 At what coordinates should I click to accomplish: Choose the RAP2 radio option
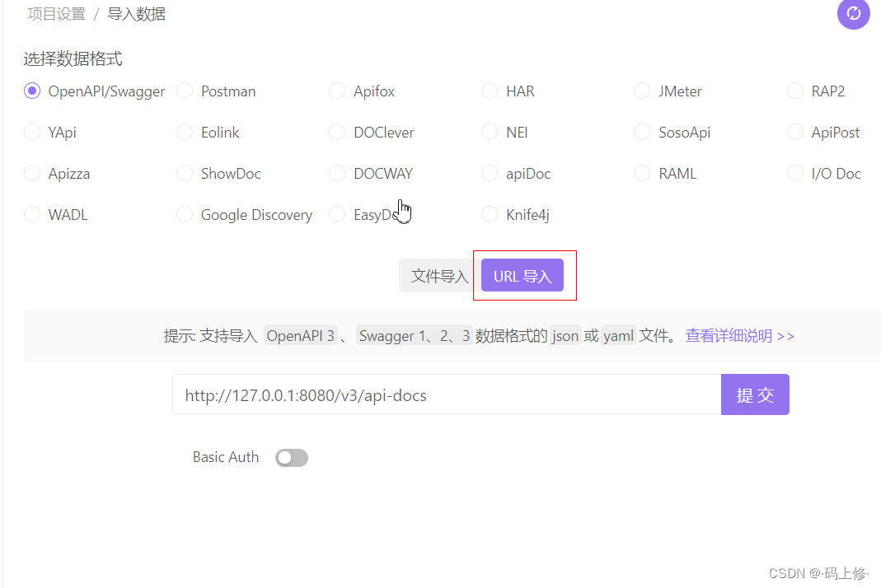coord(795,91)
